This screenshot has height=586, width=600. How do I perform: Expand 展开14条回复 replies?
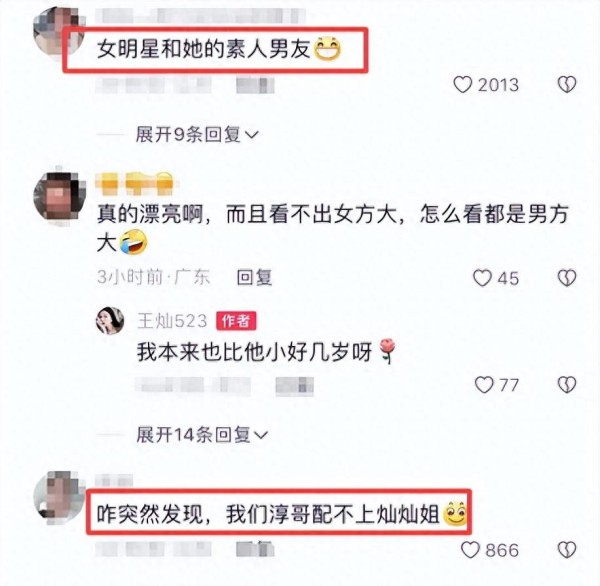[202, 435]
